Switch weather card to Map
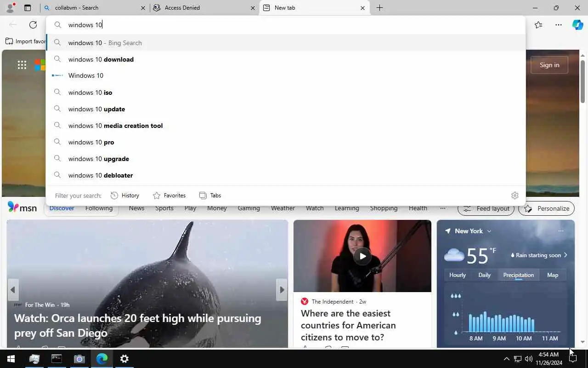The height and width of the screenshot is (368, 588). pyautogui.click(x=553, y=275)
